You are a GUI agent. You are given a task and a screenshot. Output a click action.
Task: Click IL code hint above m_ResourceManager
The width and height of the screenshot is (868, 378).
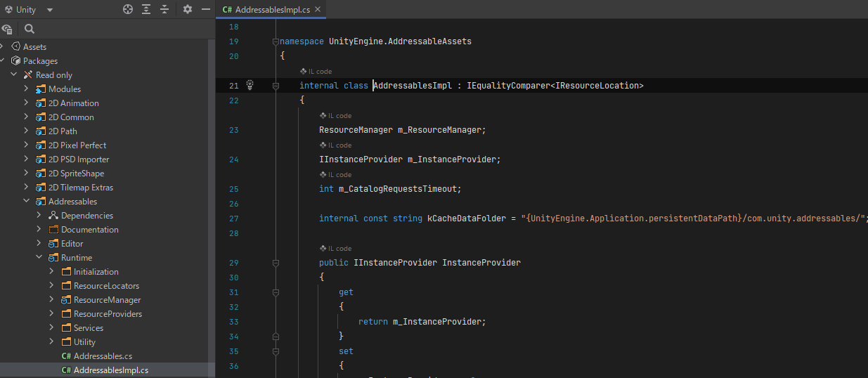pos(335,115)
